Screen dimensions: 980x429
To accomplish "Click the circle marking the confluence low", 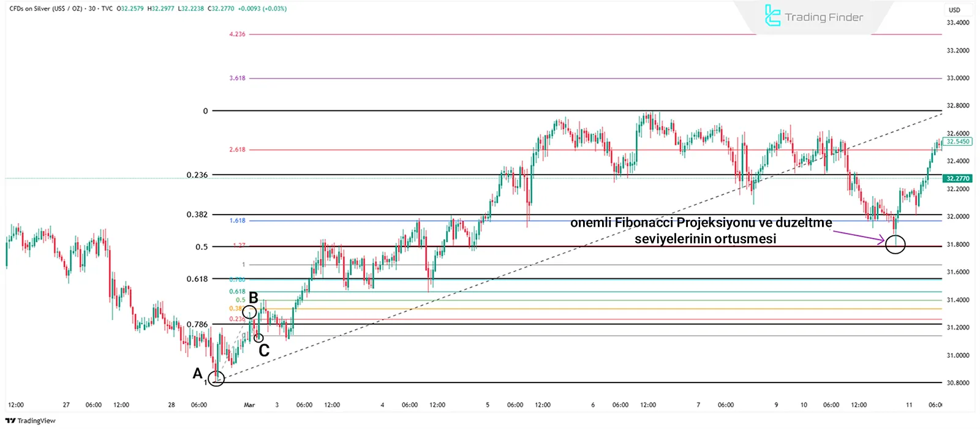I will [x=895, y=245].
